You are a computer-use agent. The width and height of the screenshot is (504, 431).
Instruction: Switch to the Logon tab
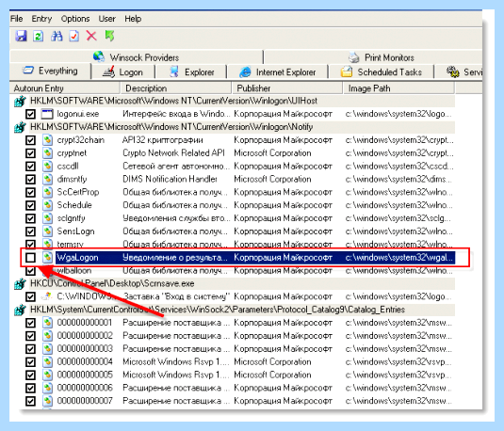click(122, 72)
